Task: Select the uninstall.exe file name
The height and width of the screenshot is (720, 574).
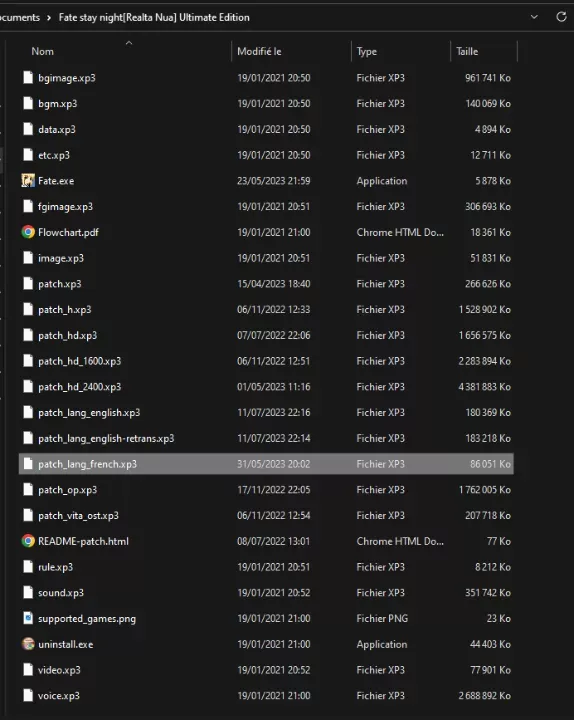Action: click(65, 645)
